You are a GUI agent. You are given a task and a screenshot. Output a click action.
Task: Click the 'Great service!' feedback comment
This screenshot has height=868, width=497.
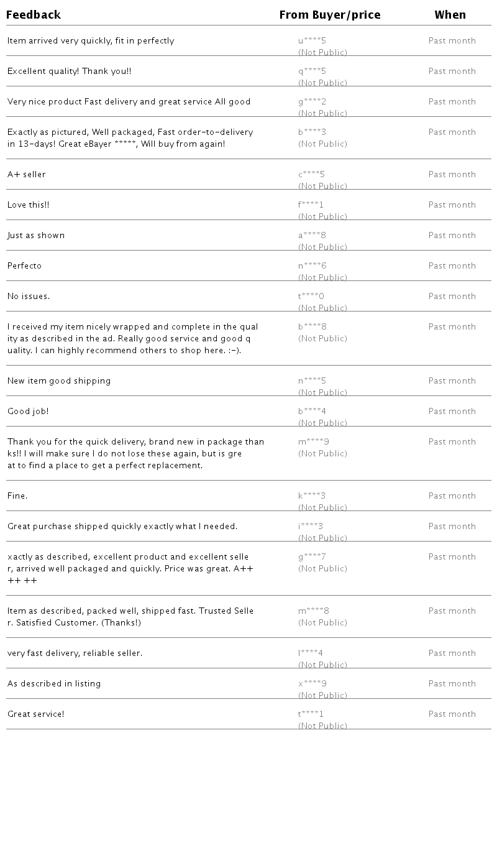[36, 714]
